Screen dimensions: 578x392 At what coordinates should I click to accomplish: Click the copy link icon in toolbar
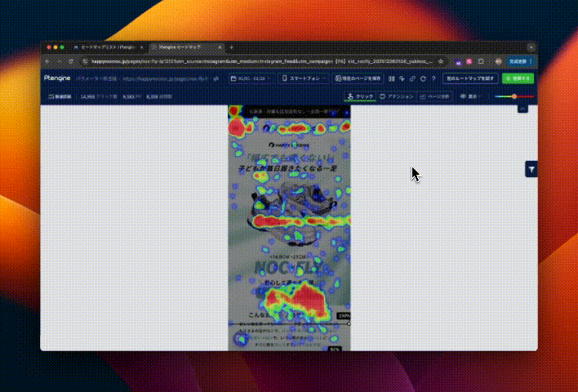pos(412,78)
